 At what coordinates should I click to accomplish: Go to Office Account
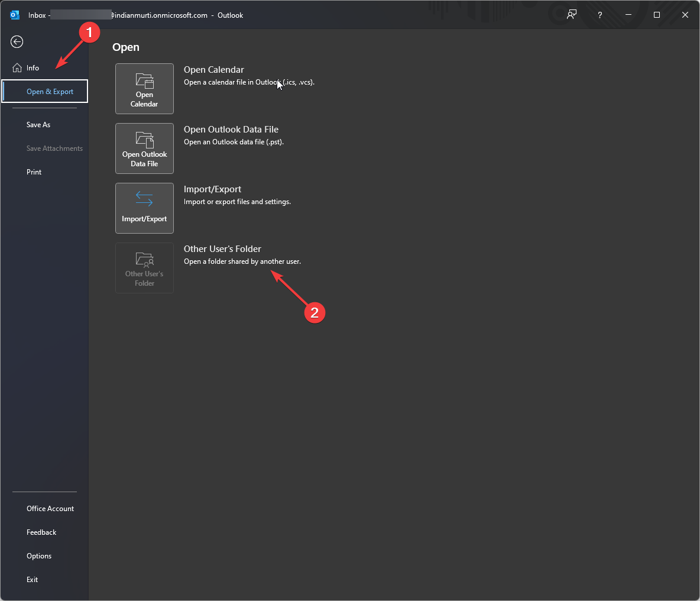coord(50,509)
